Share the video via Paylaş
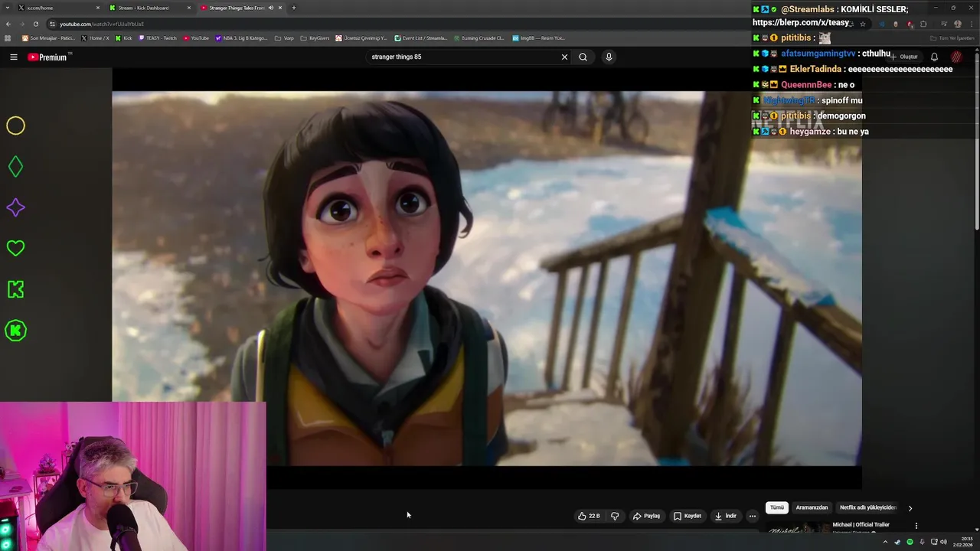980x551 pixels. click(x=646, y=516)
